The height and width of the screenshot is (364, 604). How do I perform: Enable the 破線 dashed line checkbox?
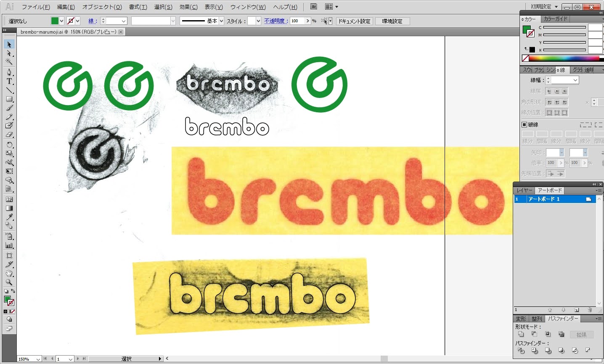coord(524,125)
